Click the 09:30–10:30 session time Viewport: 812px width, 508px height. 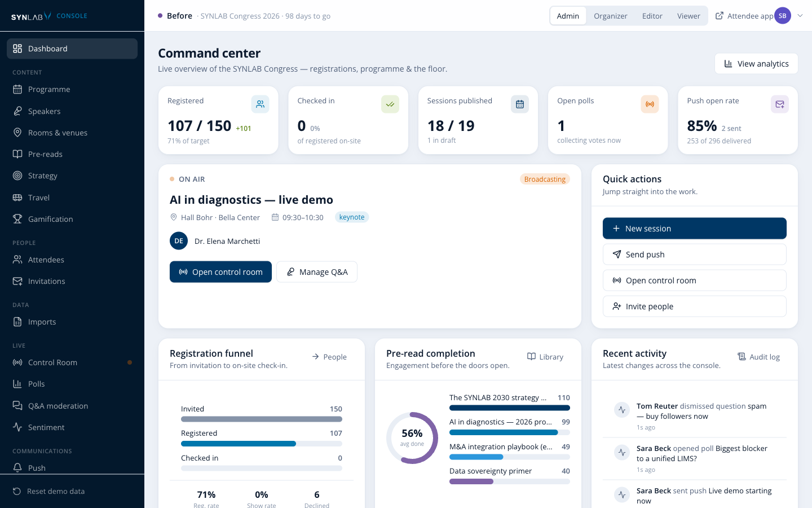click(298, 217)
